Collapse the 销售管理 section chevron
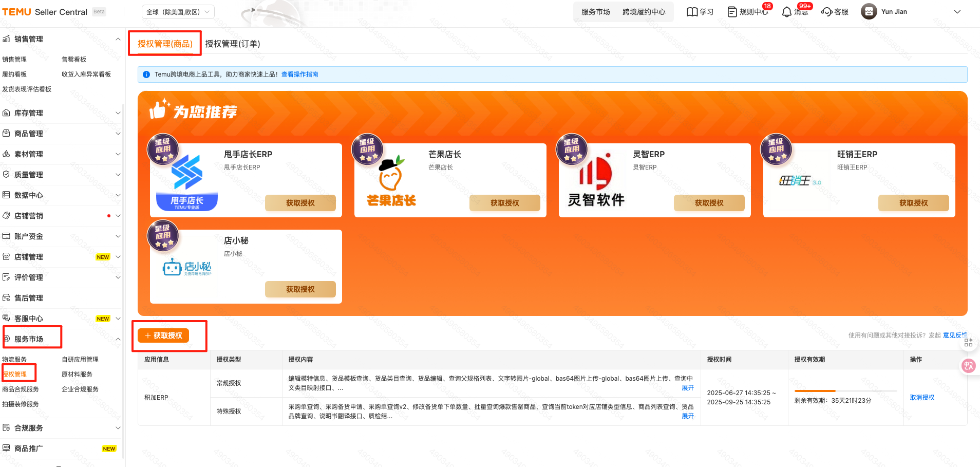The image size is (980, 467). coord(118,39)
